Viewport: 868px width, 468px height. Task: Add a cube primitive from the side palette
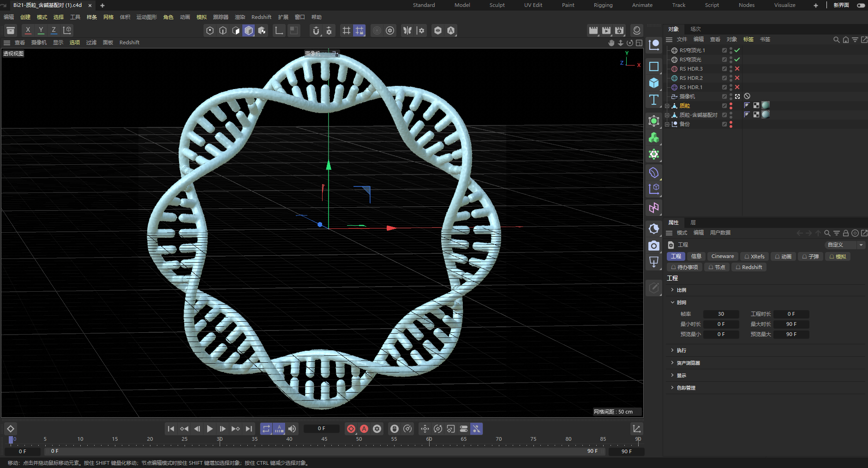click(x=654, y=83)
